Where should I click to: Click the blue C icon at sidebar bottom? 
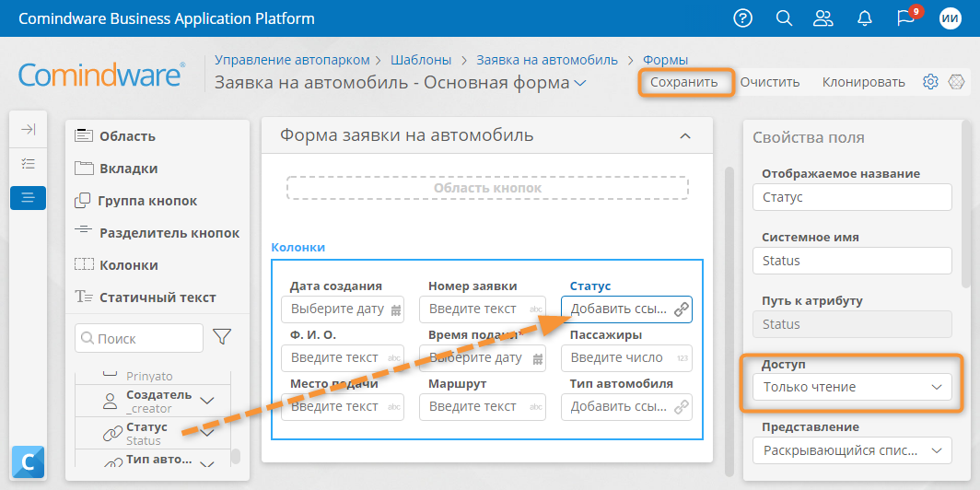coord(29,461)
